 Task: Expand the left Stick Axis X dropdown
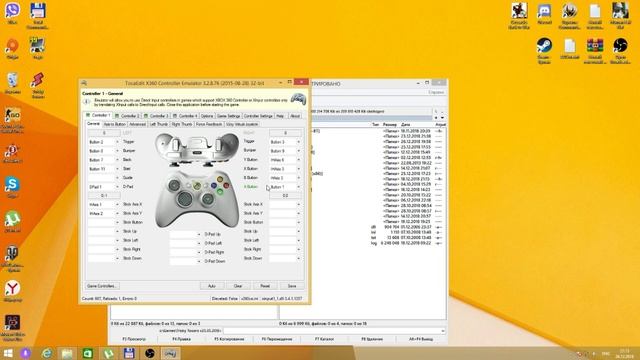coord(118,204)
